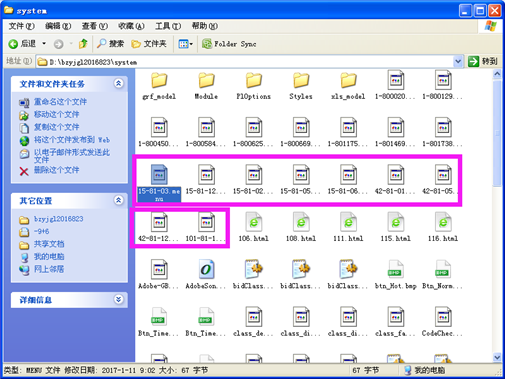Screen dimensions: 505x379
Task: Click the rename this file link
Action: tap(60, 102)
